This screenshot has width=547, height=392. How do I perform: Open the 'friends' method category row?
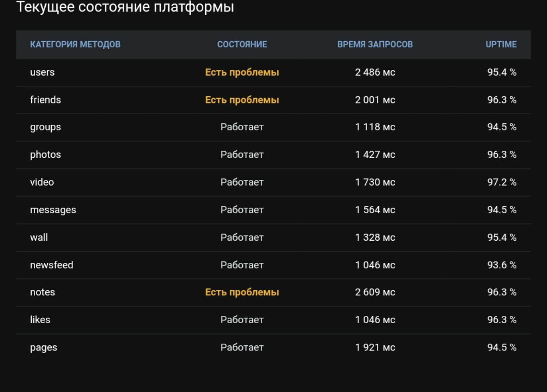[45, 100]
